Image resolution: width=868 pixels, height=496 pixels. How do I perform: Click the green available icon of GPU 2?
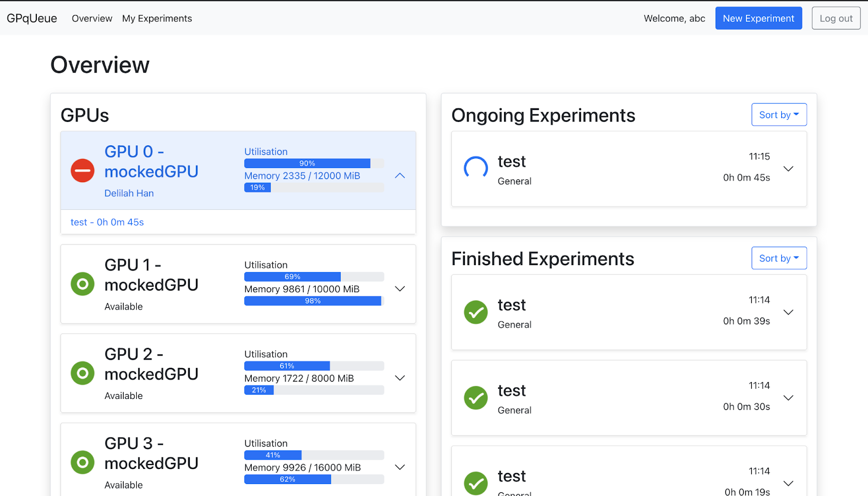[x=82, y=373]
